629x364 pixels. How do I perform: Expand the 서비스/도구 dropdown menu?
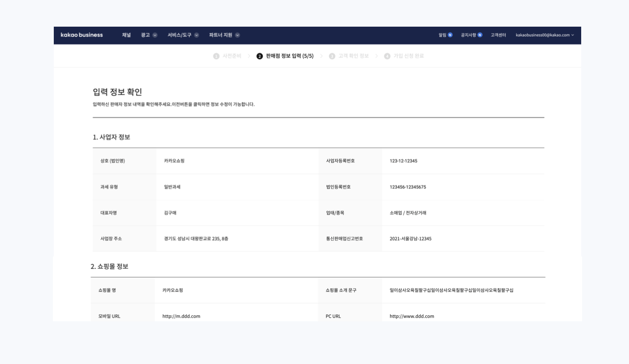[183, 35]
